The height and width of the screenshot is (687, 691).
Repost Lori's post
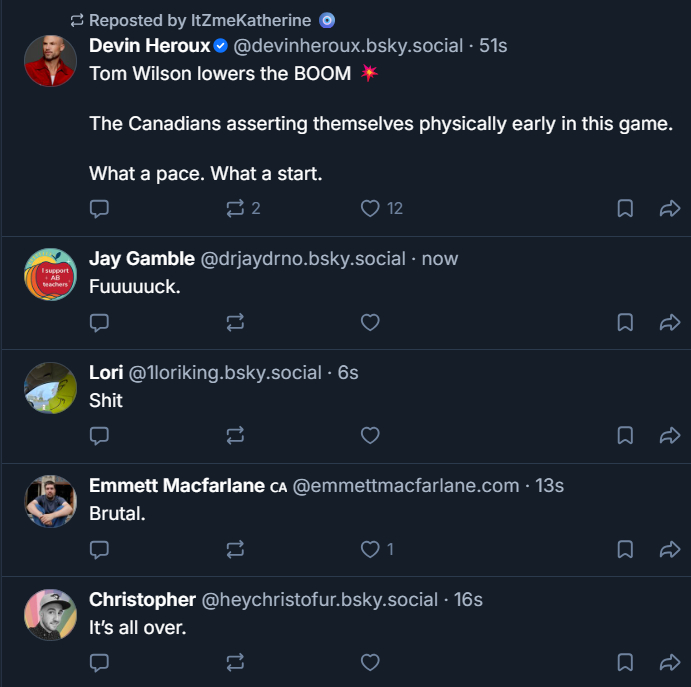tap(236, 435)
